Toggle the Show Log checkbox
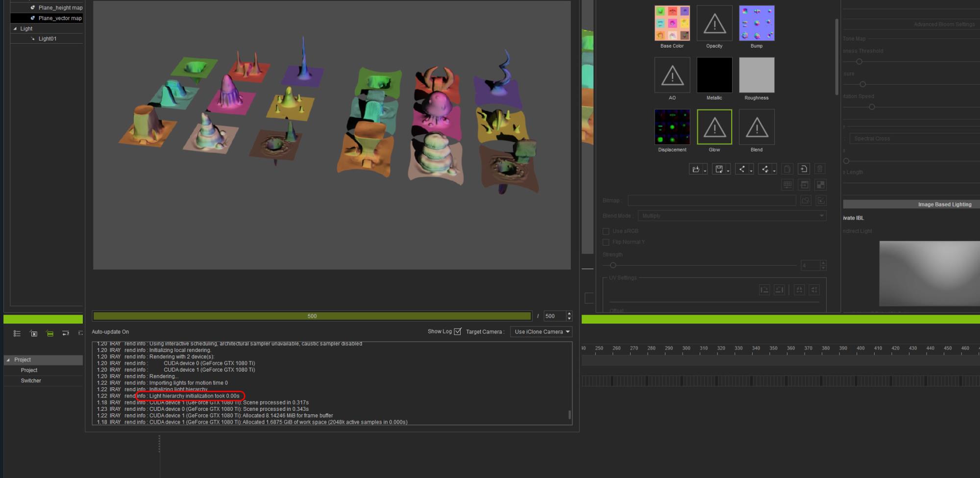 coord(458,331)
